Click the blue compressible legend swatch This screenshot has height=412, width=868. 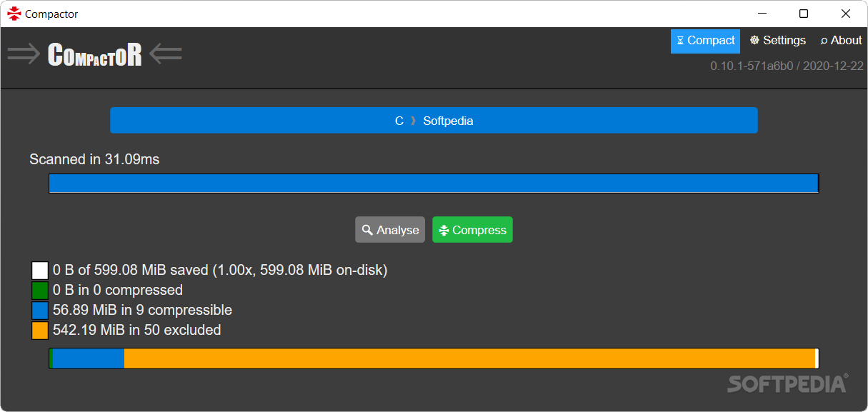tap(40, 311)
